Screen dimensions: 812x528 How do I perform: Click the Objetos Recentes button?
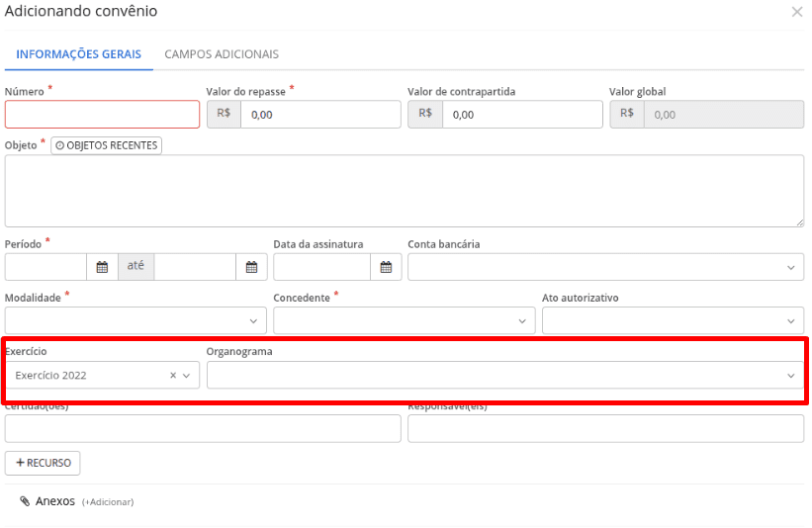click(106, 145)
